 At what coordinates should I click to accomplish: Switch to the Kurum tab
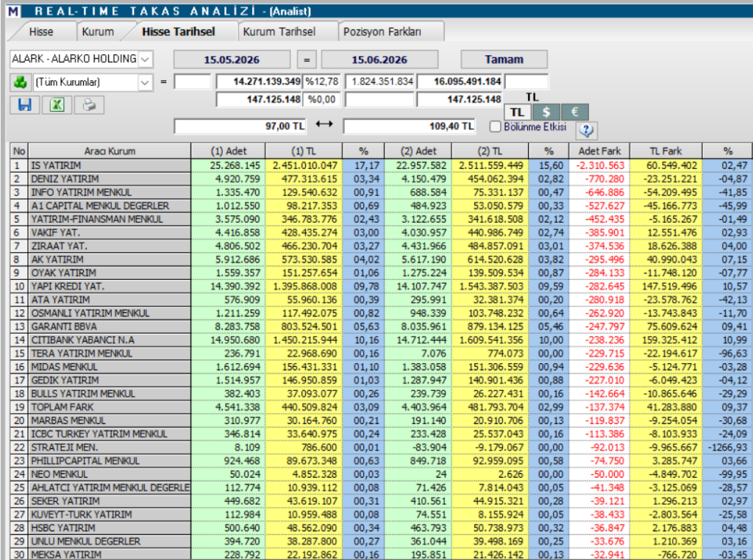tap(98, 32)
